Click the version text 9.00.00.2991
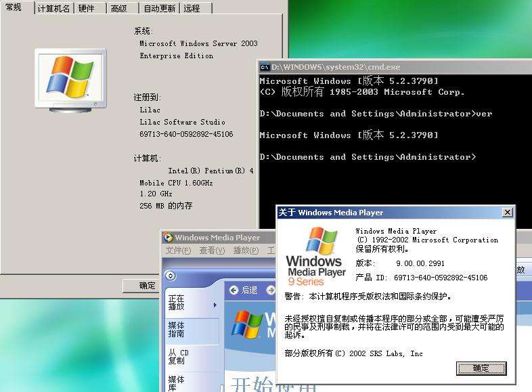 tap(420, 263)
